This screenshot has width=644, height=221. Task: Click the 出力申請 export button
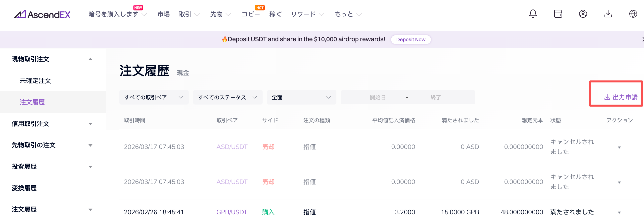[621, 97]
